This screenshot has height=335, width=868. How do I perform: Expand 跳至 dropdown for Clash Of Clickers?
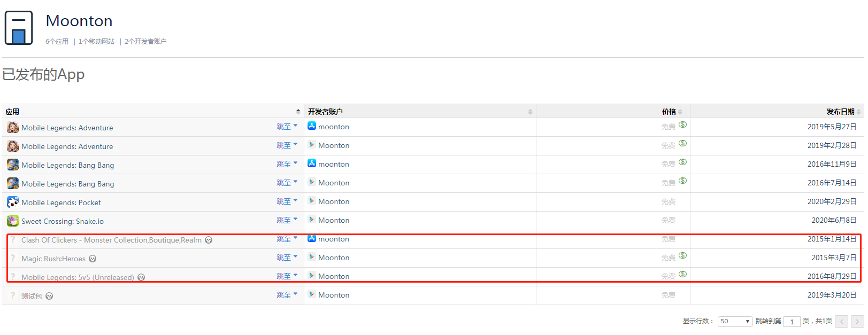point(287,239)
